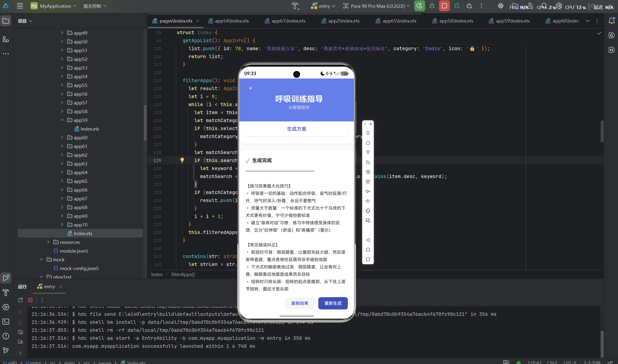
Task: Increase emulator volume
Action: (x=368, y=191)
